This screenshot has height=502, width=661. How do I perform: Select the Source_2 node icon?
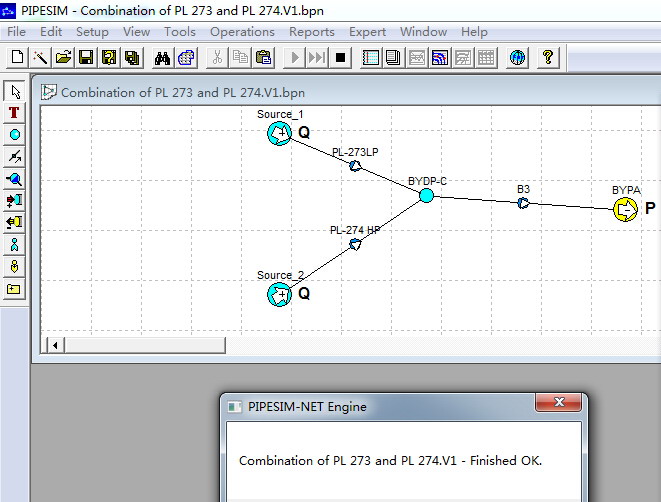tap(279, 294)
